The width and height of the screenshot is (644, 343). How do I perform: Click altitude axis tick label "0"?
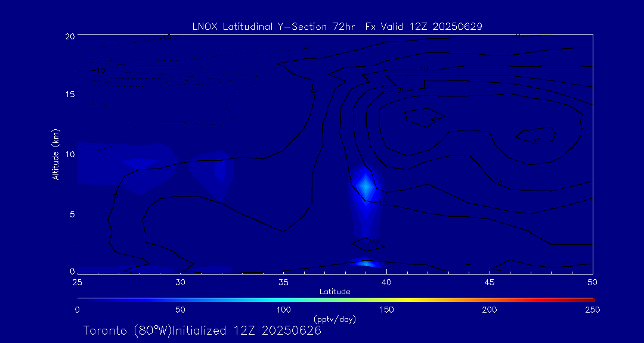tap(72, 271)
